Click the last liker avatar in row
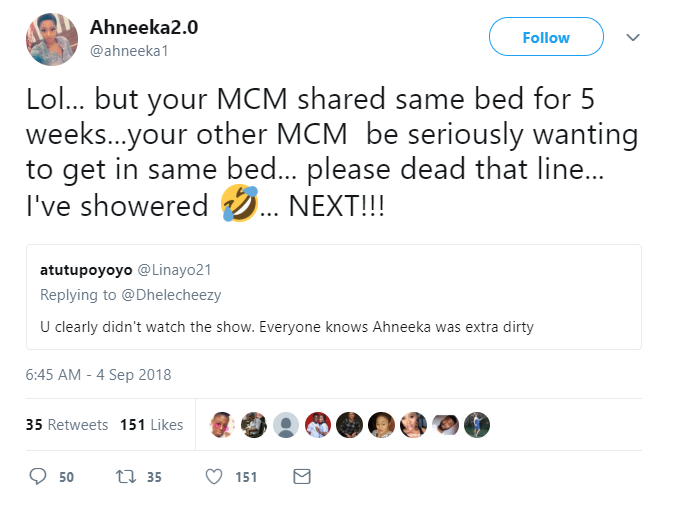Image resolution: width=674 pixels, height=518 pixels. (x=475, y=425)
